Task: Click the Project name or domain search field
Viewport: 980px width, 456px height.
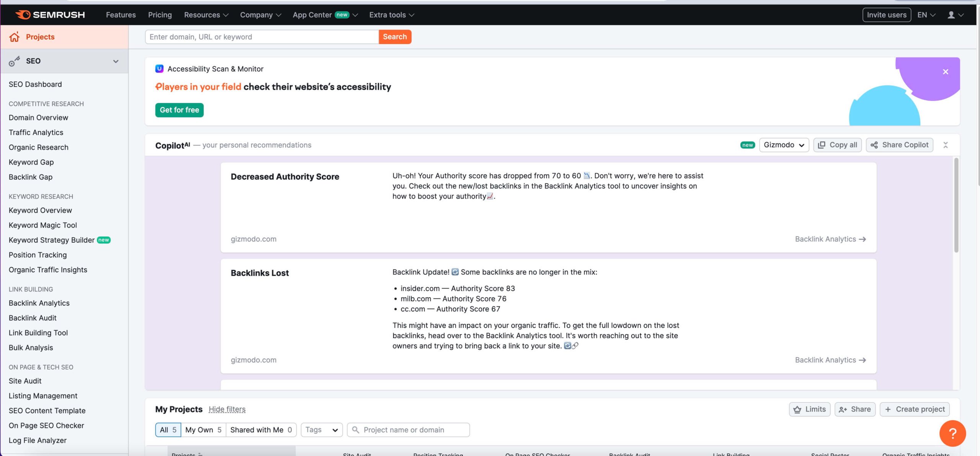Action: point(408,429)
